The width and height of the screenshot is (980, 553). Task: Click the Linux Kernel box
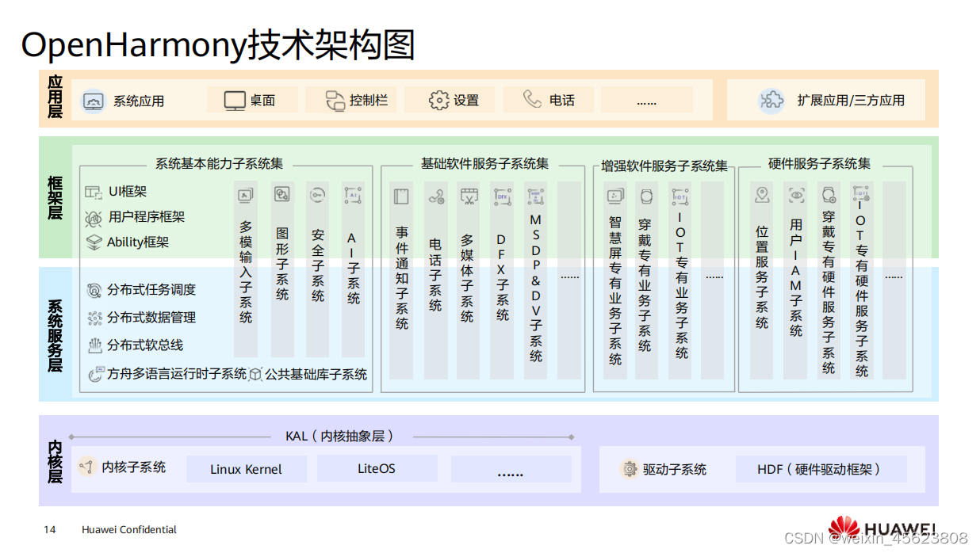(246, 468)
